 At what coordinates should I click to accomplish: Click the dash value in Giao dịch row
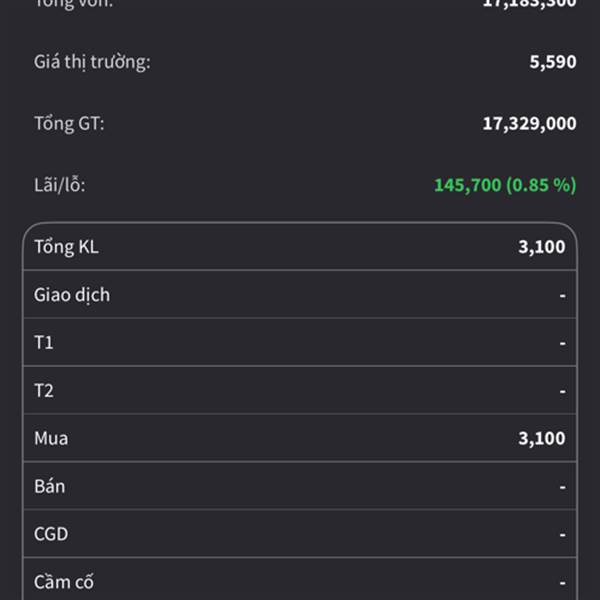(x=562, y=295)
